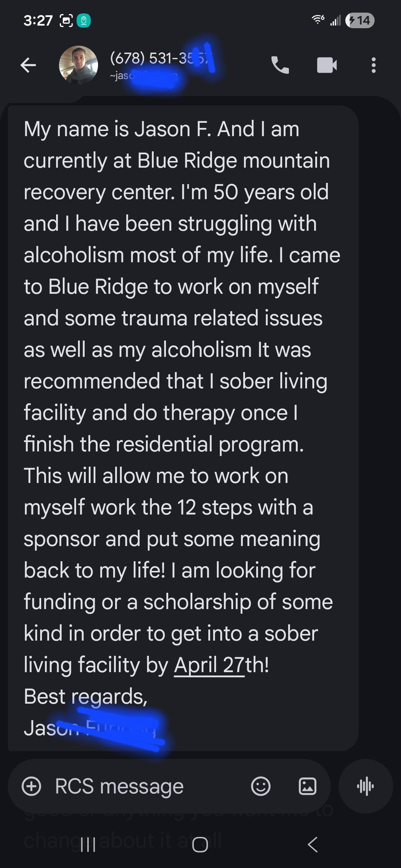Screen dimensions: 401x868
Task: Tap the battery indicator in status bar
Action: click(x=359, y=20)
